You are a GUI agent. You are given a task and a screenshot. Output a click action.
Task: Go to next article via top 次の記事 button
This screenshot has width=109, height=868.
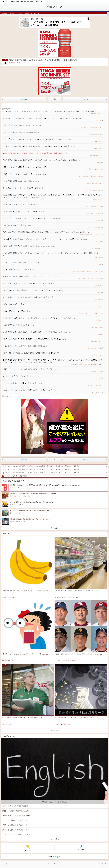tap(85, 99)
